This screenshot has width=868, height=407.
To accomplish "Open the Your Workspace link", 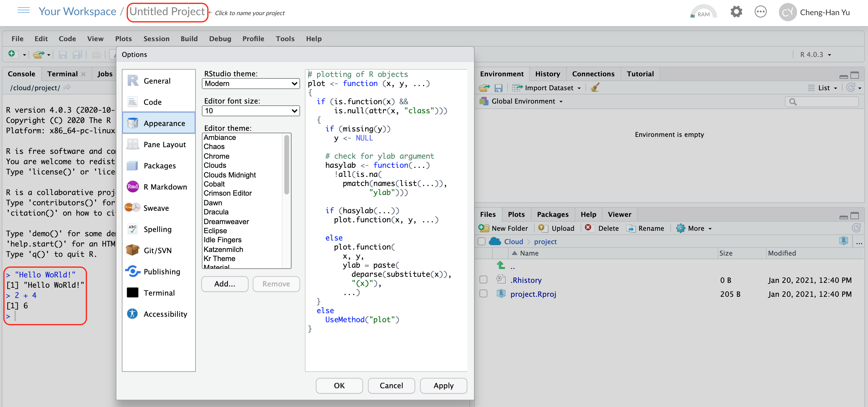I will (77, 12).
